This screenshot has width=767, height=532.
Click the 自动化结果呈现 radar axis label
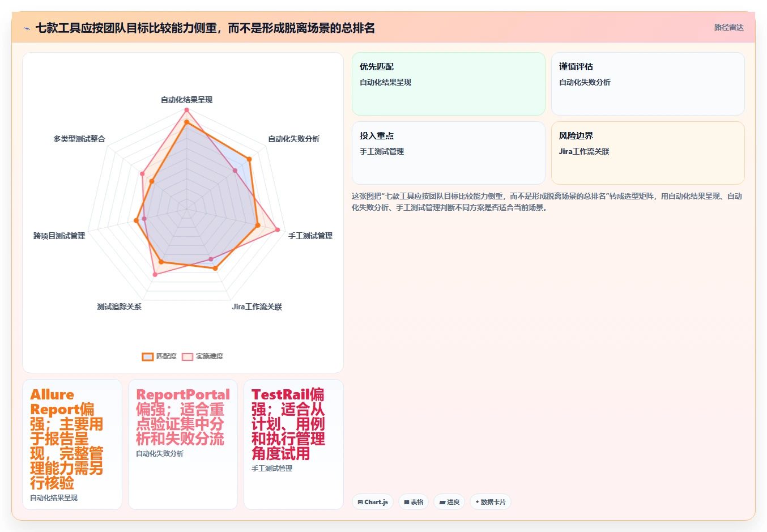click(186, 100)
